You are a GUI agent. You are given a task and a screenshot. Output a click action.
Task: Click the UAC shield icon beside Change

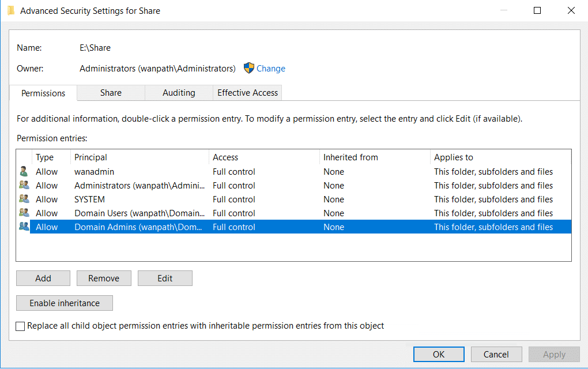click(248, 68)
